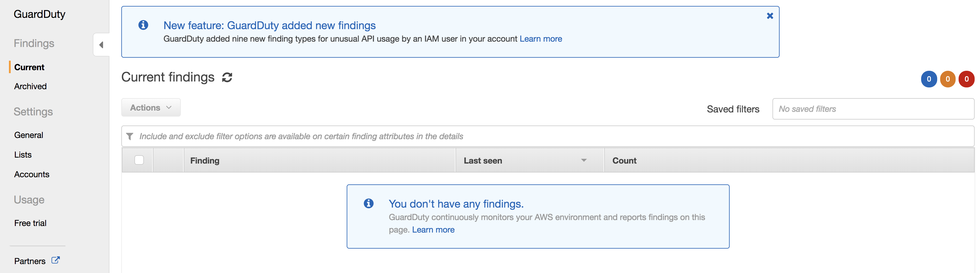This screenshot has width=980, height=273.
Task: Click the info icon in new feature banner
Action: (x=143, y=25)
